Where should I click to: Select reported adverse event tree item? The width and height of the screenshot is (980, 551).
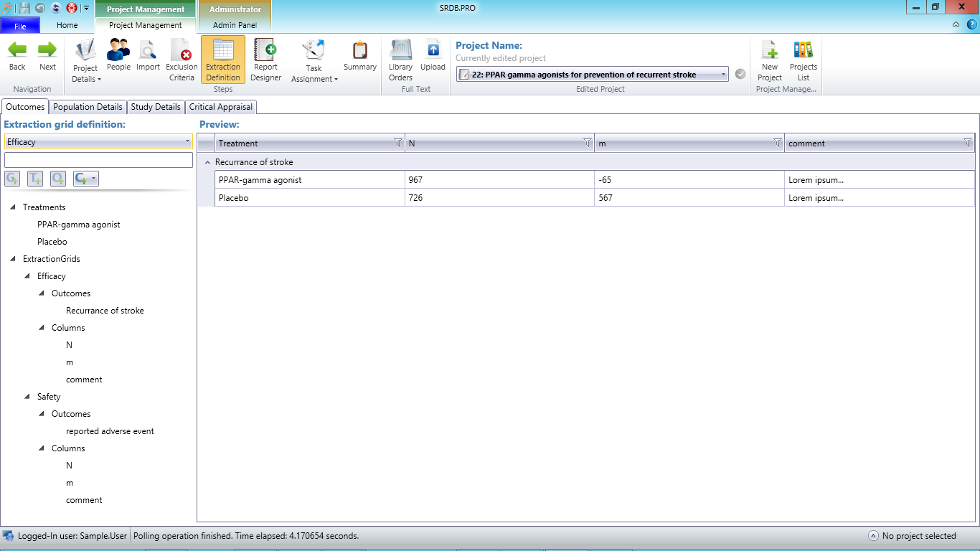click(x=110, y=431)
